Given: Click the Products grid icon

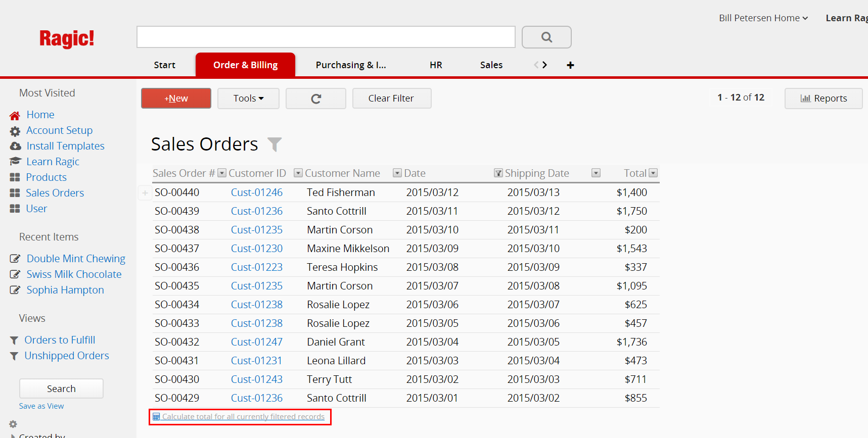Looking at the screenshot, I should click(x=15, y=177).
